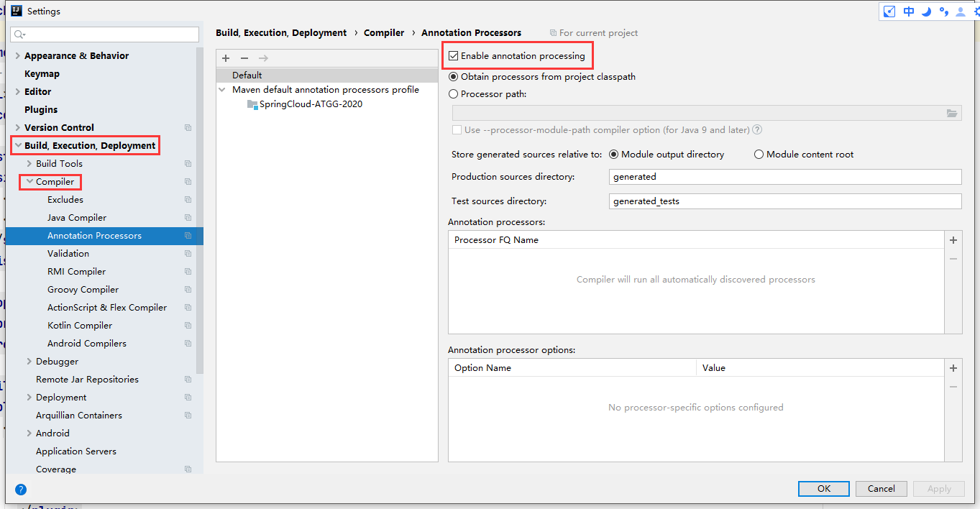This screenshot has height=509, width=980.
Task: Click the blue help question mark icon
Action: (x=21, y=489)
